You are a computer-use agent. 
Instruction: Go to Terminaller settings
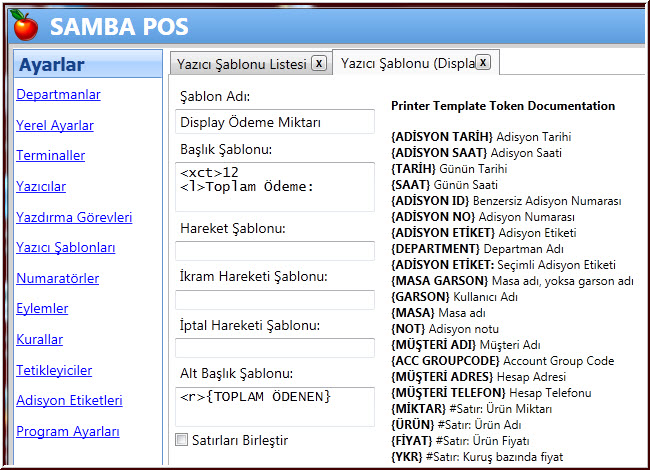coord(50,156)
